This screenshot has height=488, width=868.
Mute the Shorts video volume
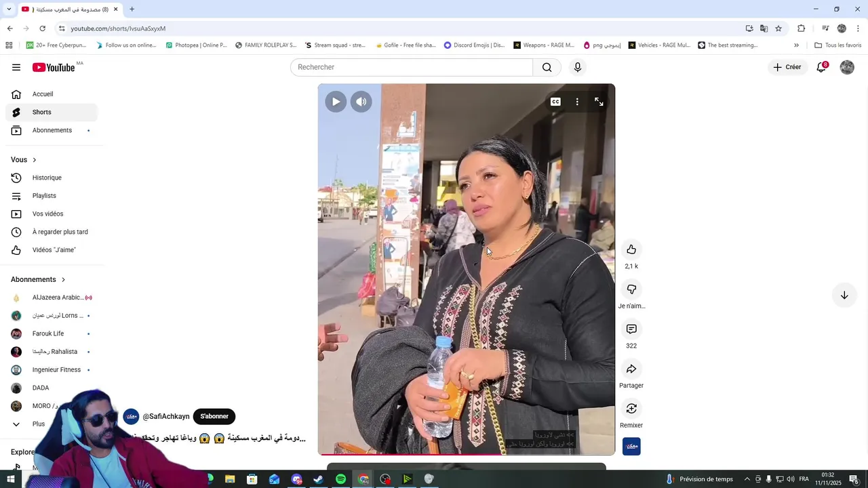(361, 102)
